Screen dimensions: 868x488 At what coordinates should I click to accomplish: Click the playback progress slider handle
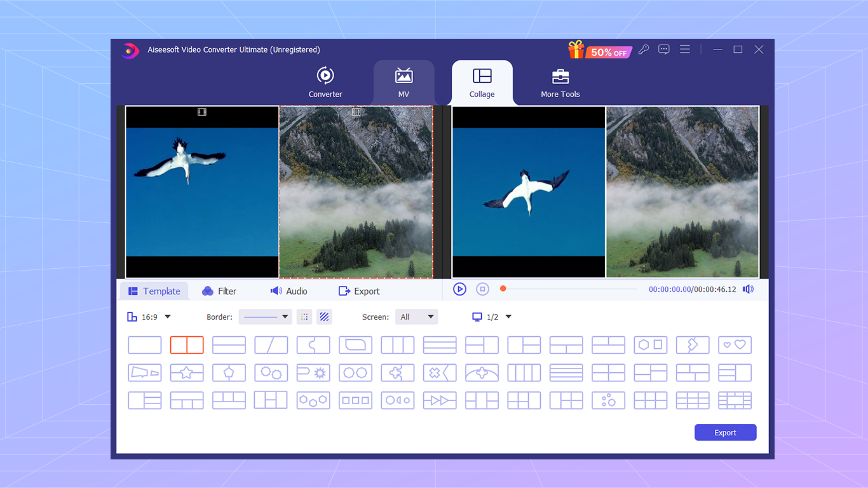click(x=503, y=288)
